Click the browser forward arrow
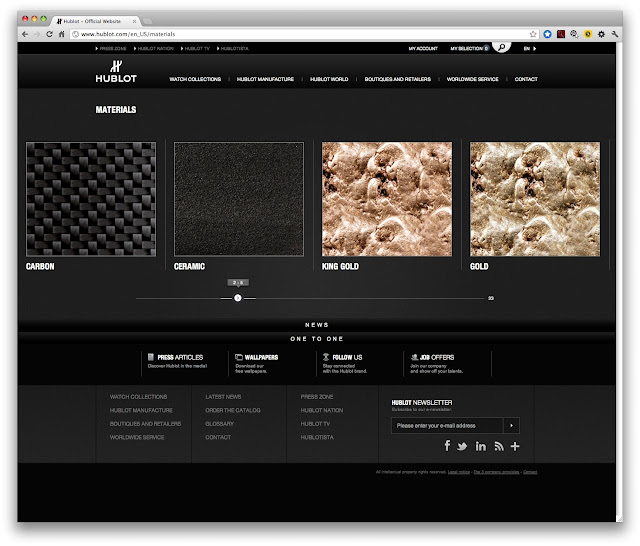Screen dimensions: 640x546 pos(37,34)
